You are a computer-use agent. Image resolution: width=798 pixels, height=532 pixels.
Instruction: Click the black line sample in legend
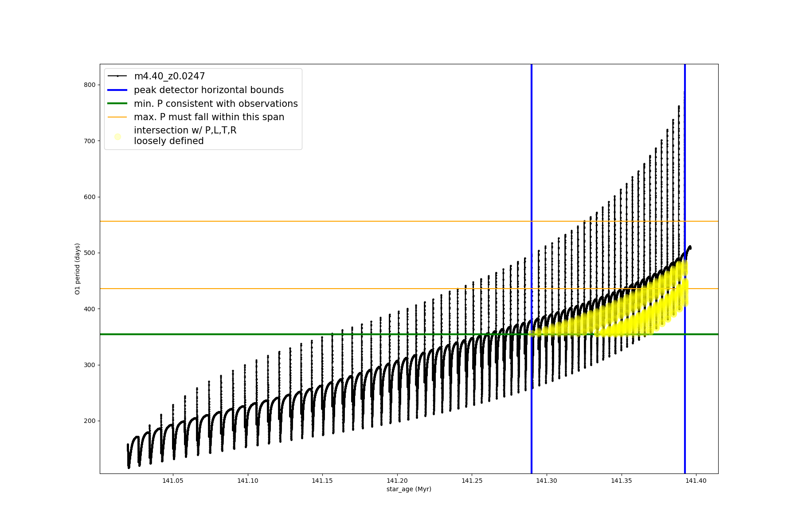tap(117, 76)
